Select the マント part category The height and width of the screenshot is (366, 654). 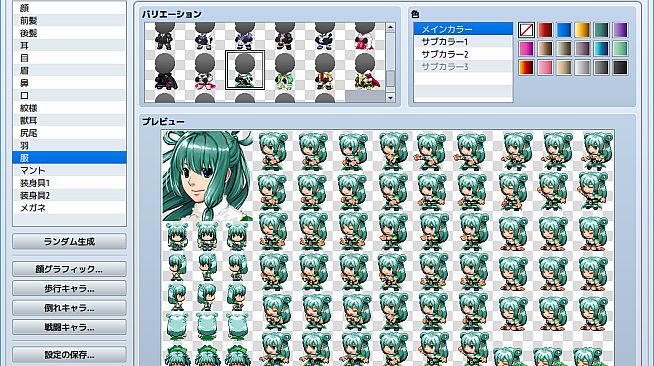click(69, 170)
